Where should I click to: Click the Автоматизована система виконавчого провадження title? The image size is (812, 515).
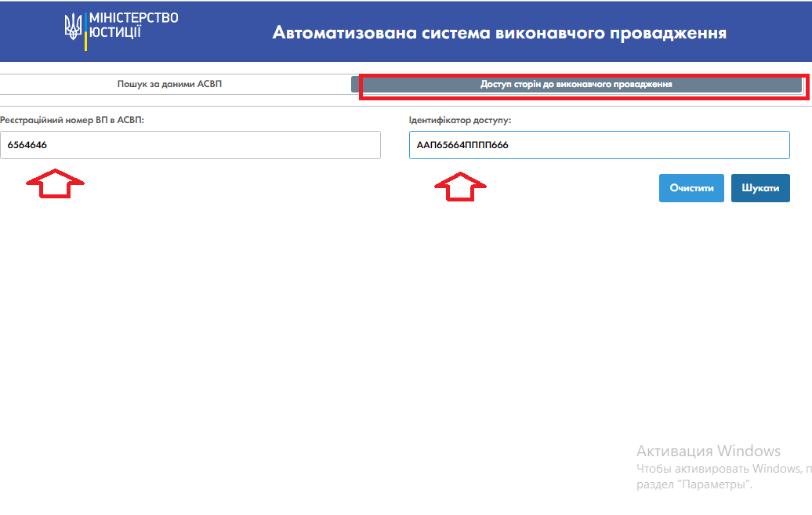[x=499, y=33]
